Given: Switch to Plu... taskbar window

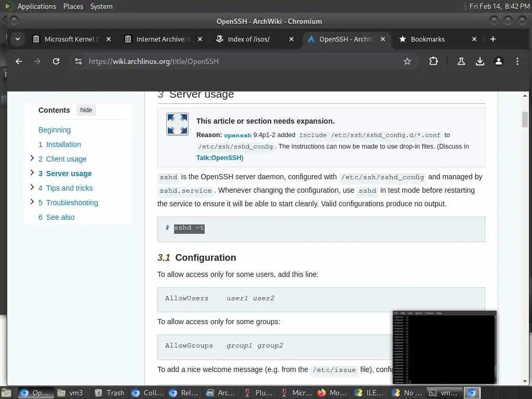Looking at the screenshot, I should tap(258, 393).
